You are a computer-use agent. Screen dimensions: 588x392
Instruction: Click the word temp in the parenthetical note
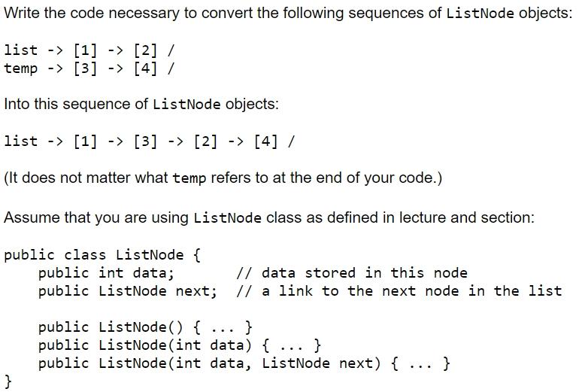[189, 178]
